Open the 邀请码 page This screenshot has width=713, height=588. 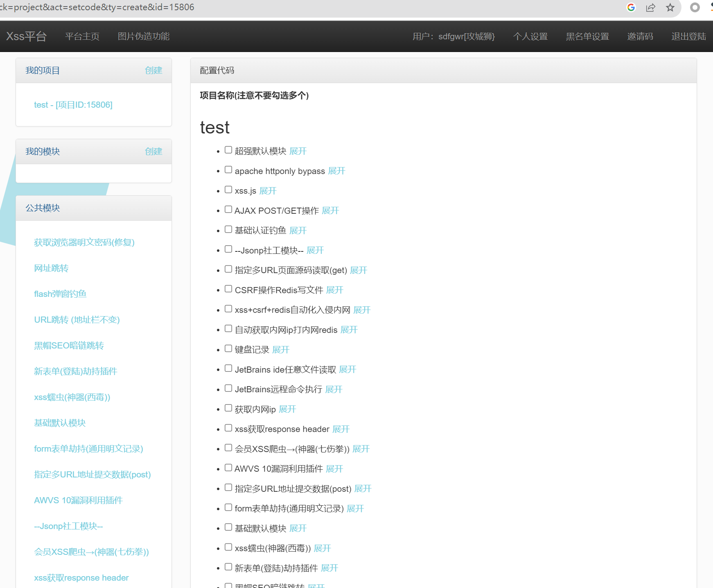pos(640,36)
